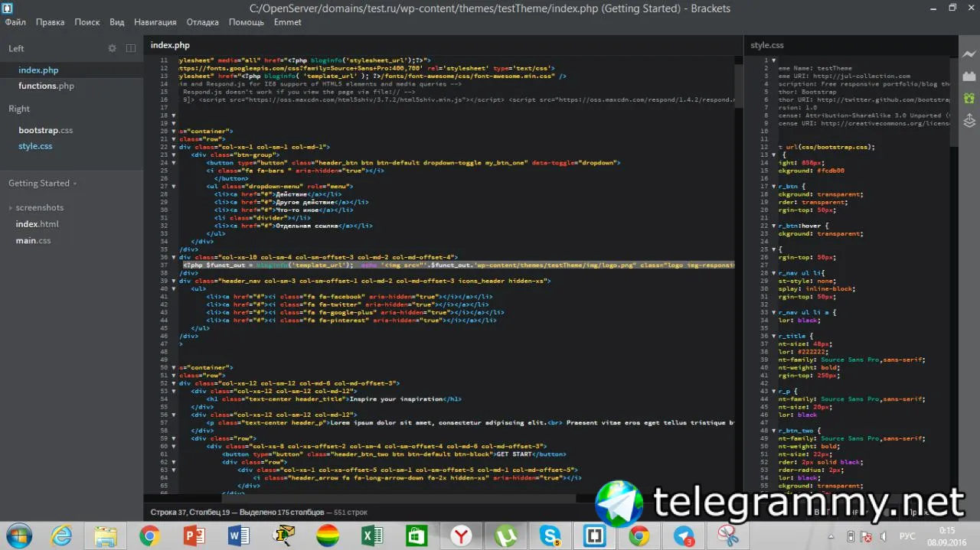The height and width of the screenshot is (550, 980).
Task: Open main.css in project tree
Action: pos(34,240)
